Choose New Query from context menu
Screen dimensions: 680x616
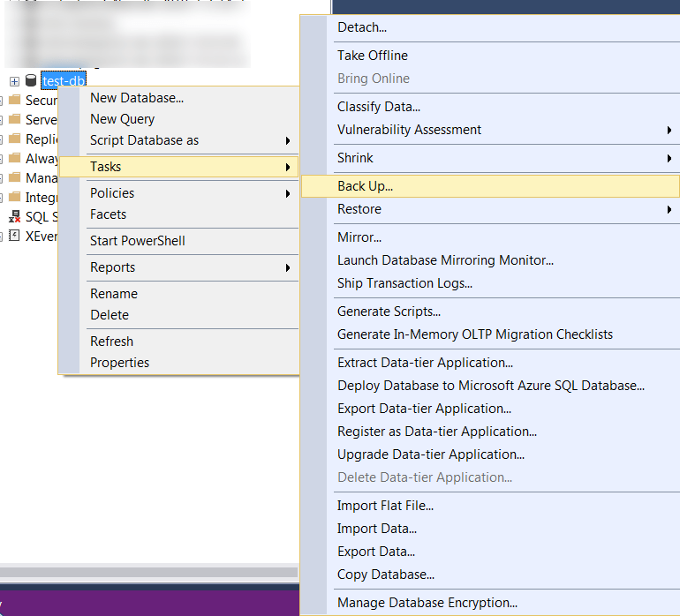[x=122, y=119]
